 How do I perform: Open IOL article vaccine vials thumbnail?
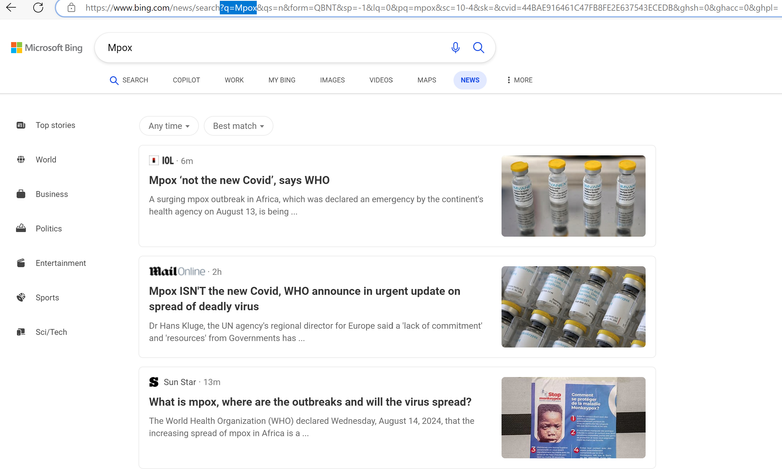[574, 196]
